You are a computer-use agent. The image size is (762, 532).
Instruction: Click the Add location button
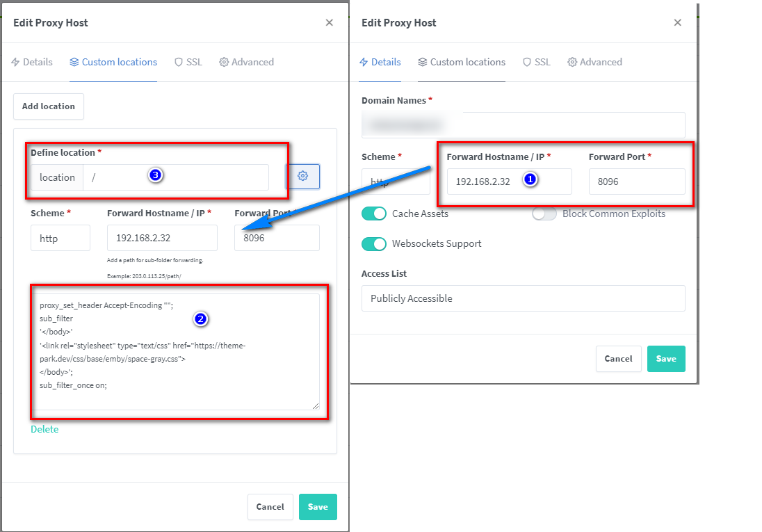[x=49, y=106]
